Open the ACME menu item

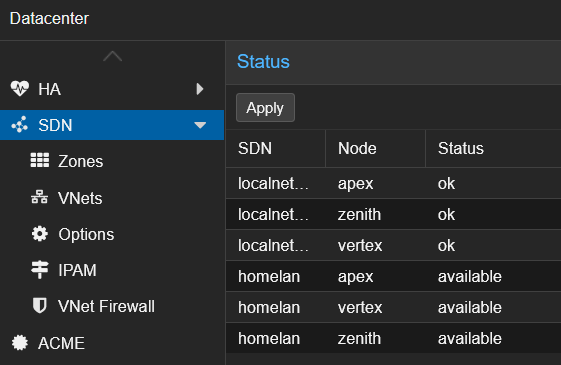click(112, 343)
